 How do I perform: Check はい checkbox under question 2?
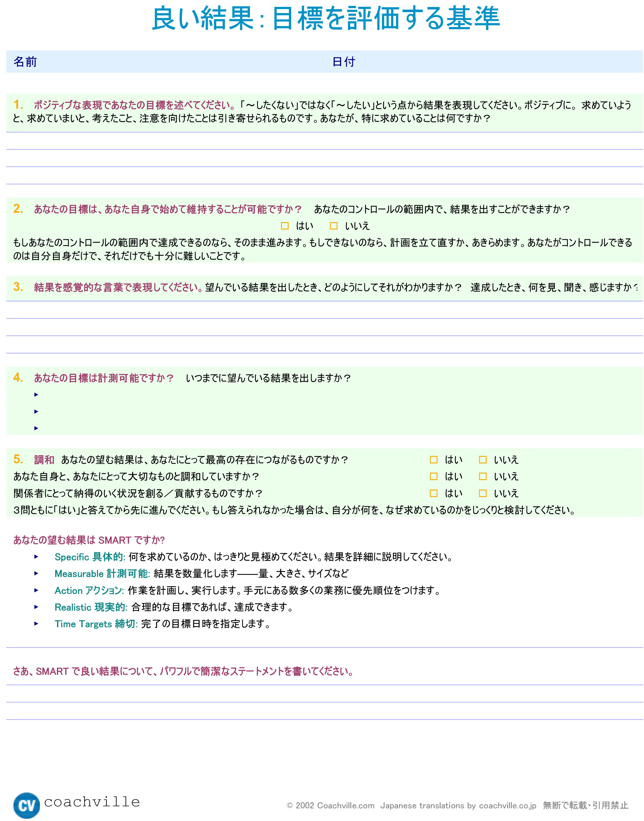click(x=285, y=226)
